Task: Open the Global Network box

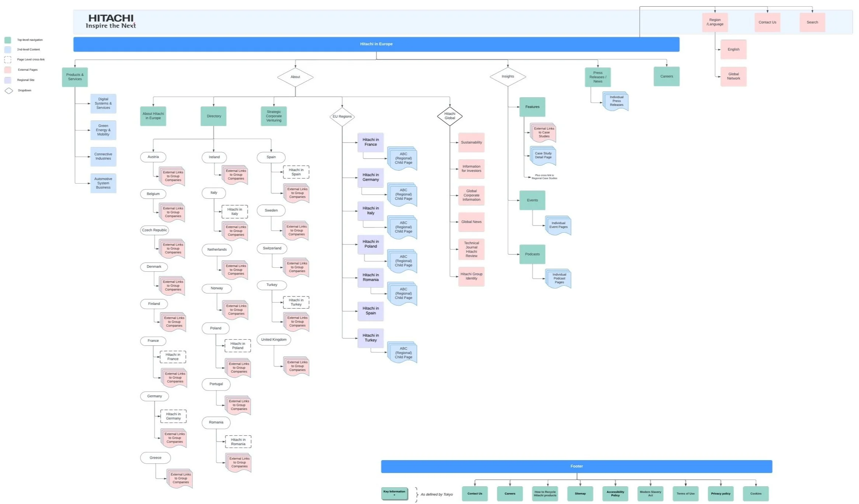Action: pyautogui.click(x=733, y=76)
